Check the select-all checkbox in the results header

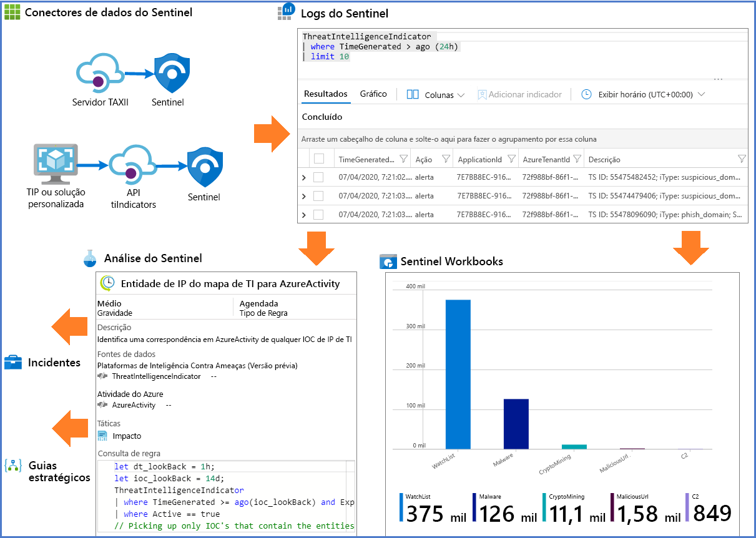(319, 159)
